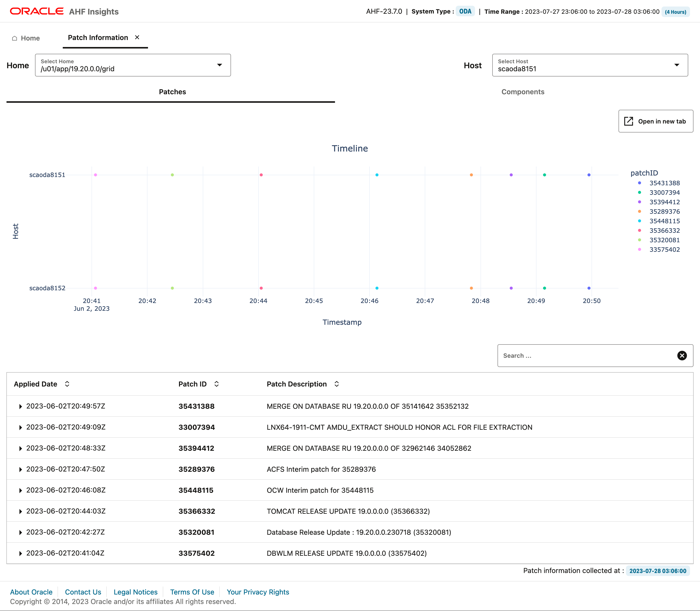
Task: Click the 2023-06-02T20:49:57Z applied date
Action: tap(65, 406)
